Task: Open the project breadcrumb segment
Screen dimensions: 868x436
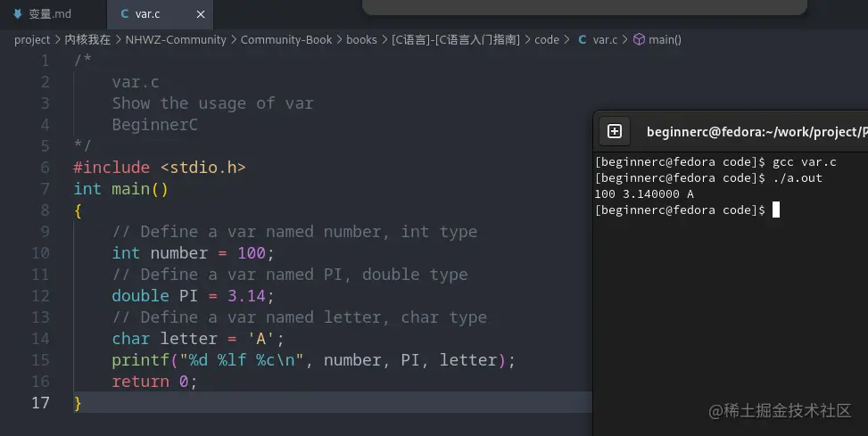Action: click(x=32, y=40)
